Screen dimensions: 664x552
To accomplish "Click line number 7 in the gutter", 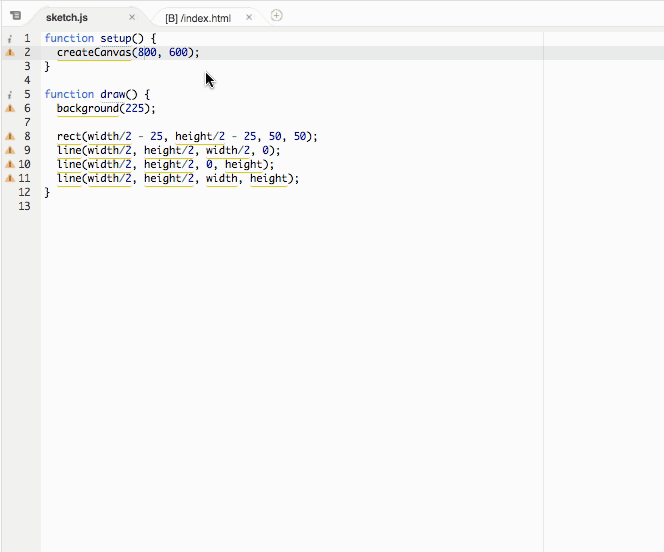I will tap(27, 122).
